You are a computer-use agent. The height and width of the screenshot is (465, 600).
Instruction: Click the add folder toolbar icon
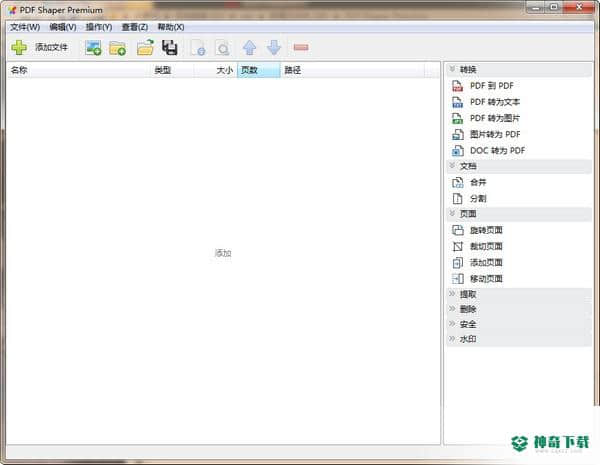tap(117, 48)
